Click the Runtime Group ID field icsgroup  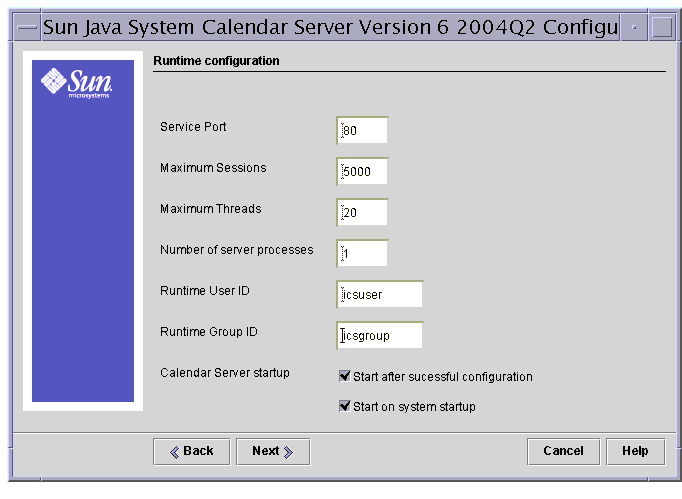pyautogui.click(x=379, y=335)
